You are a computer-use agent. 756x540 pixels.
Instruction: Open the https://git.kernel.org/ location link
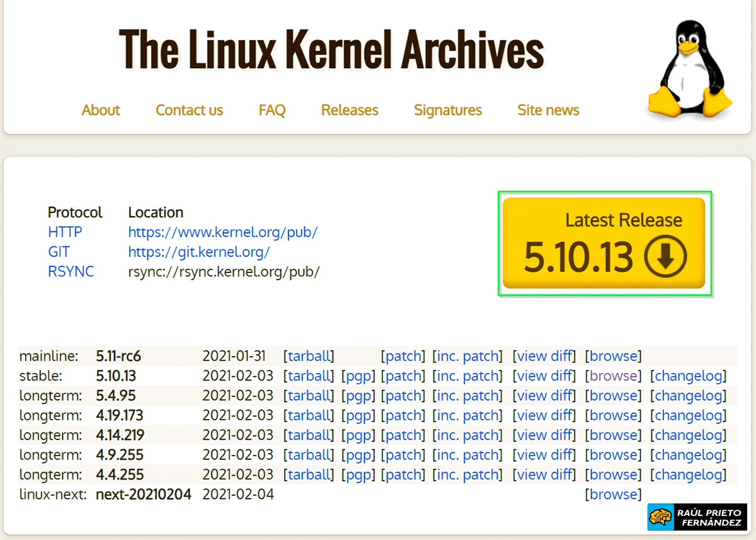198,251
